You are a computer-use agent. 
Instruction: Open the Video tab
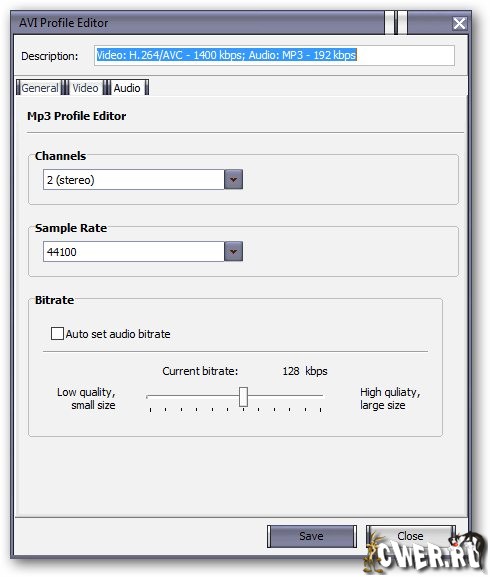click(85, 88)
